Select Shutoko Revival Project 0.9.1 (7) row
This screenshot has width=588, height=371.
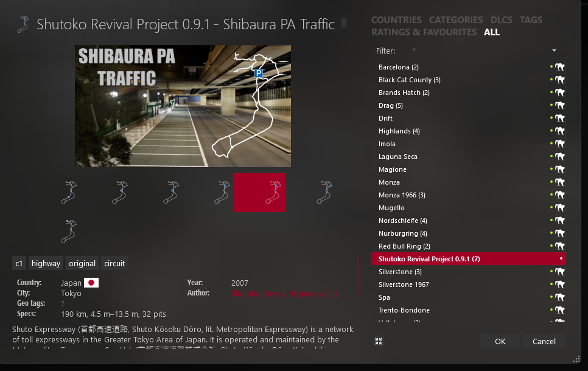(x=468, y=259)
